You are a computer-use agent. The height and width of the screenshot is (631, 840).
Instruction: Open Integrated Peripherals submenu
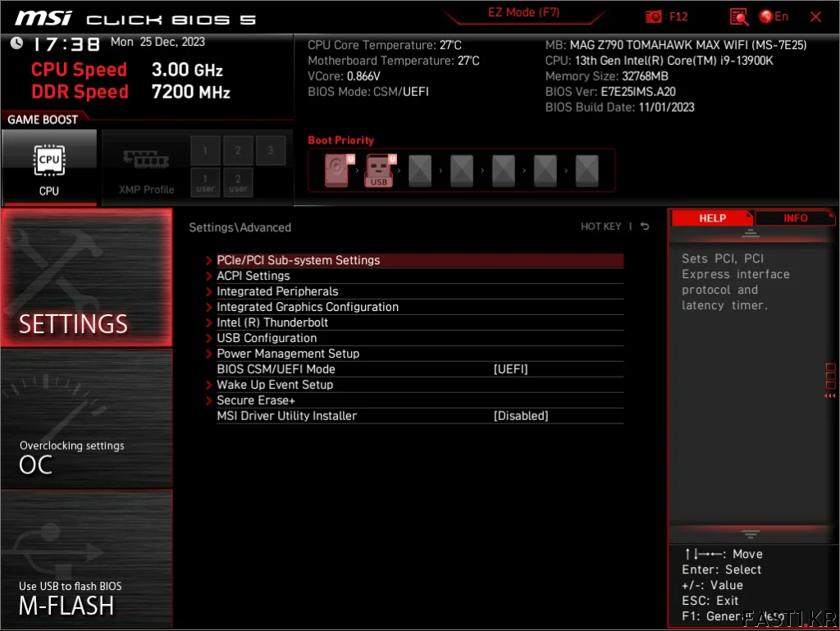(x=419, y=291)
